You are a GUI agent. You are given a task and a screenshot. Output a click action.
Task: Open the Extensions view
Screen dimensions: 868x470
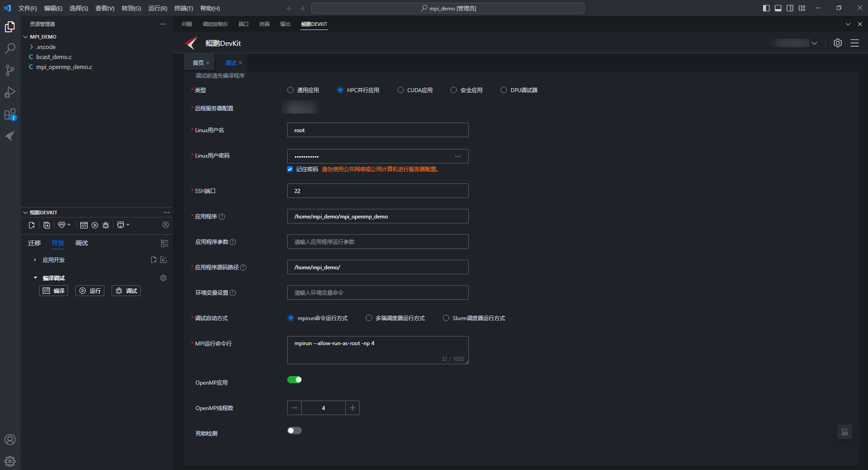[10, 114]
